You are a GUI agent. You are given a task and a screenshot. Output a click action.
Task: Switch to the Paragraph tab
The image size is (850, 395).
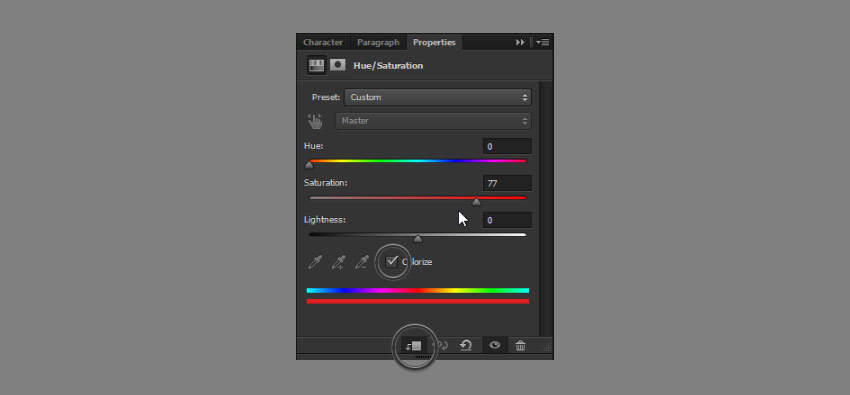pyautogui.click(x=378, y=42)
